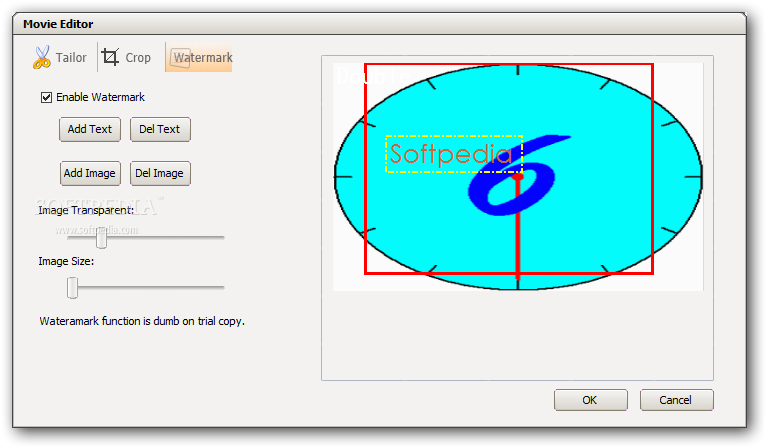Click the Del Text button
767x448 pixels.
coord(160,129)
